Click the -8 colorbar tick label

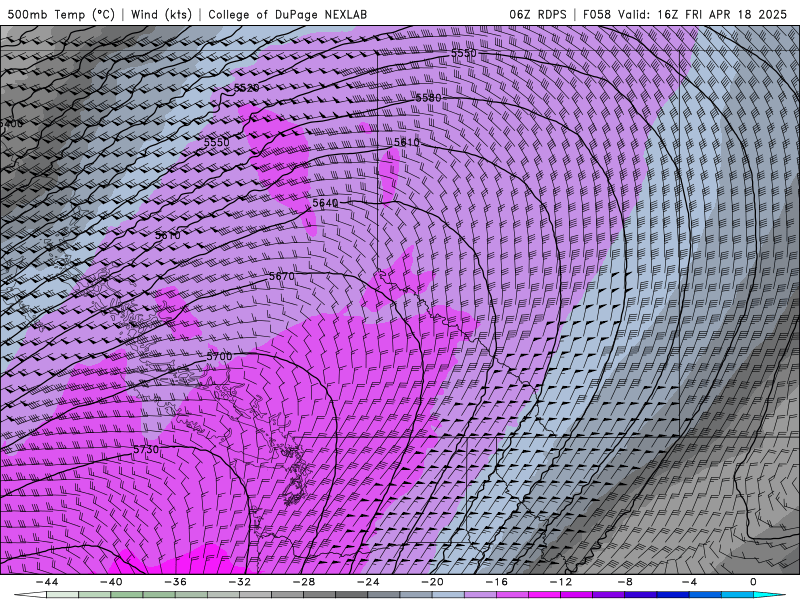(x=624, y=582)
